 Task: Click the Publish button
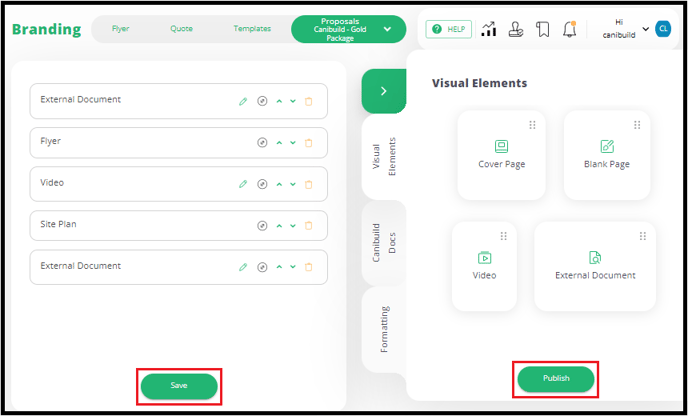pos(556,379)
